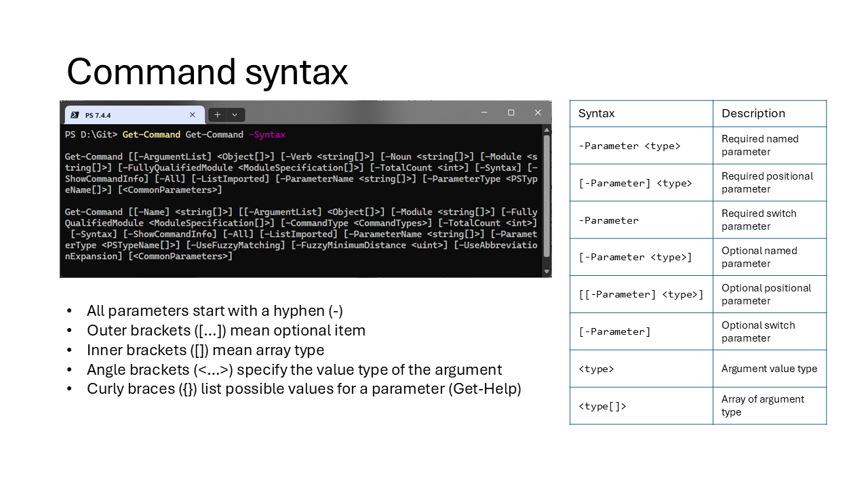The height and width of the screenshot is (488, 868).
Task: Open a new terminal tab with the plus icon
Action: [216, 115]
